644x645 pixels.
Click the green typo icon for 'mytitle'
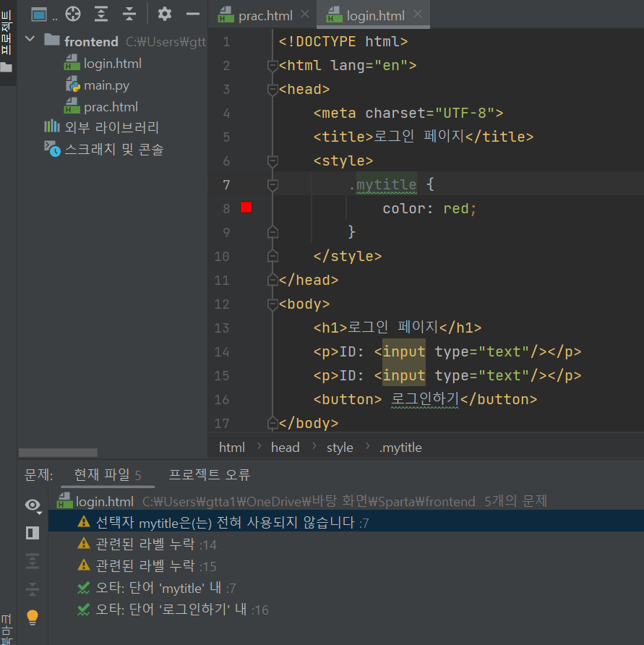tap(84, 587)
